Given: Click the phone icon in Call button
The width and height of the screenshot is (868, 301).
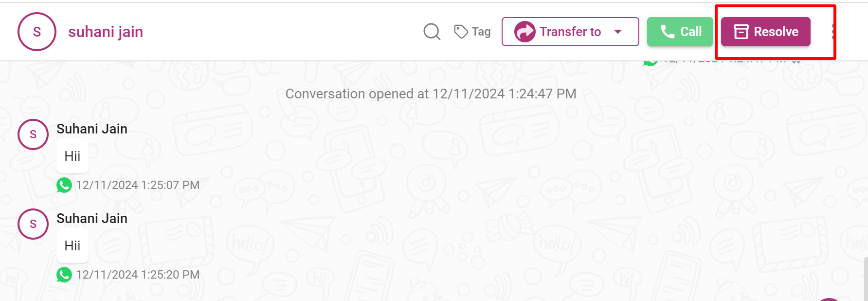Looking at the screenshot, I should tap(668, 32).
